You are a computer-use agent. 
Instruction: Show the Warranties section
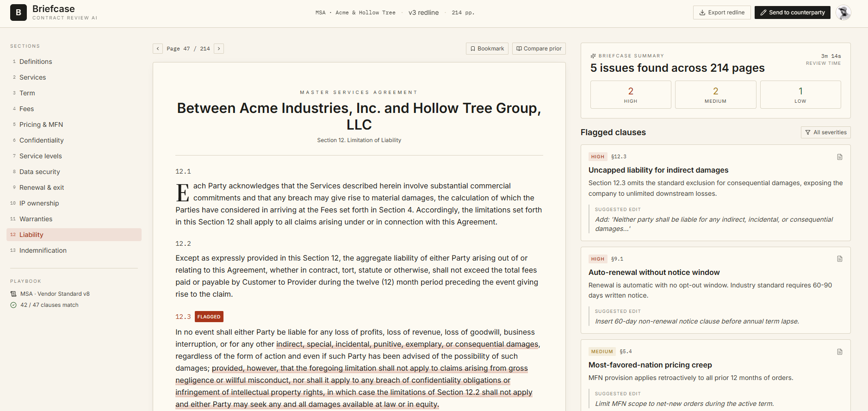tap(74, 219)
